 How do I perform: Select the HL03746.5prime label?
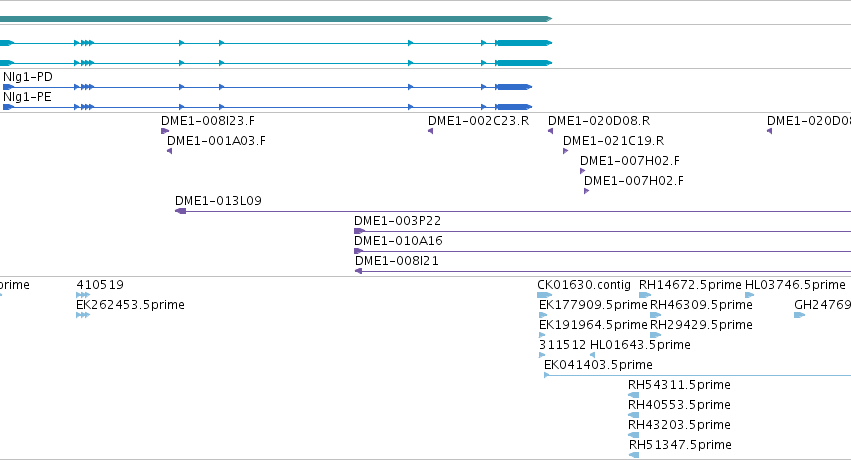pos(795,285)
